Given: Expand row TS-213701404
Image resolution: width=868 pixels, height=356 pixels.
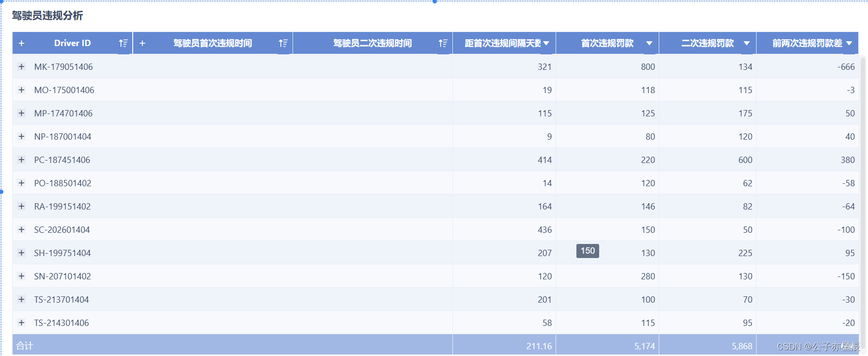Looking at the screenshot, I should pyautogui.click(x=21, y=299).
